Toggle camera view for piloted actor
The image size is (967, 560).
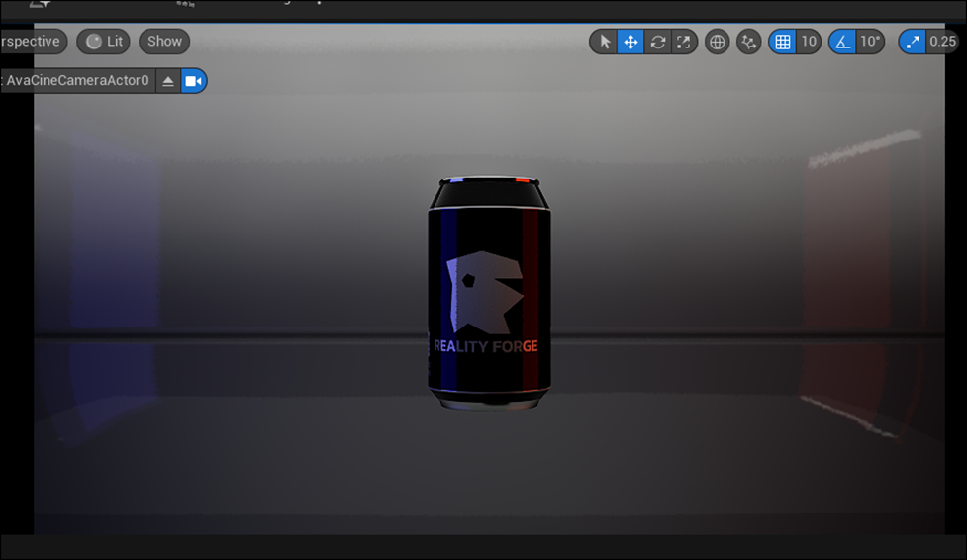click(194, 81)
